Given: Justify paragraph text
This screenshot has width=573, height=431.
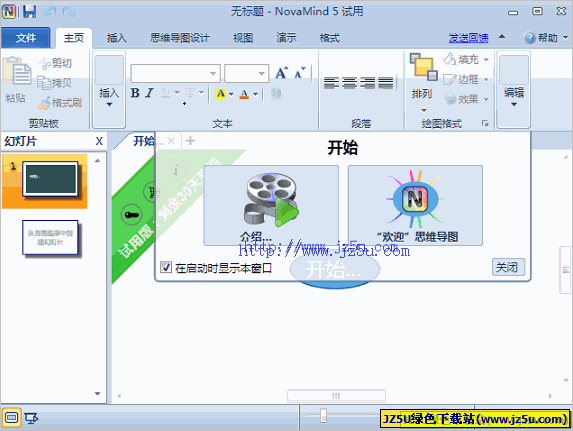Looking at the screenshot, I should pyautogui.click(x=386, y=83).
